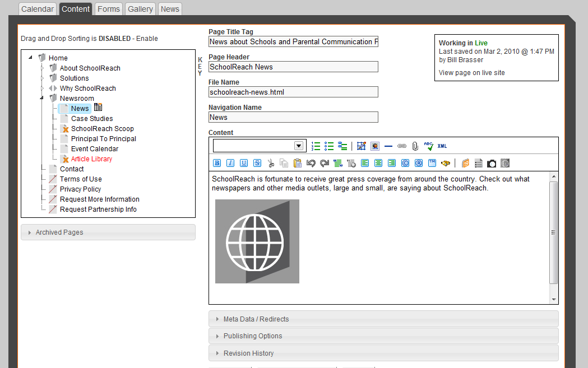This screenshot has height=368, width=588.
Task: Expand the Meta Data / Redirects section
Action: point(383,319)
